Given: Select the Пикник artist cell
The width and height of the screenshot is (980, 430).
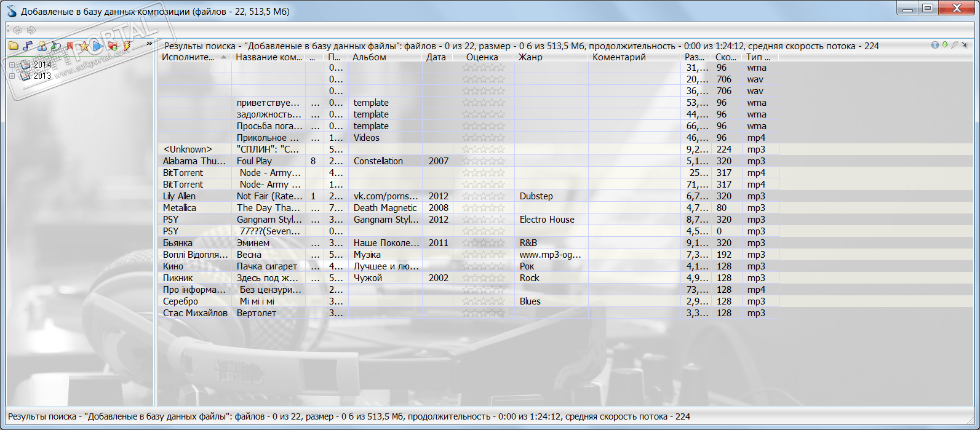Looking at the screenshot, I should [x=194, y=278].
